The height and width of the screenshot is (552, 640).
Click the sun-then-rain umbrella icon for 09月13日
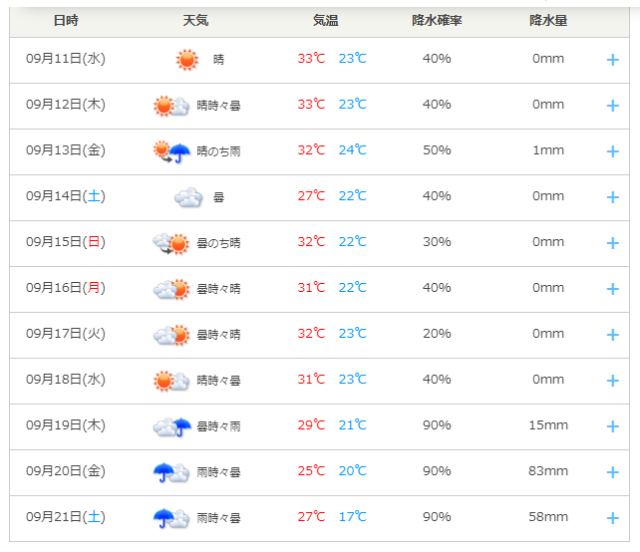(171, 151)
